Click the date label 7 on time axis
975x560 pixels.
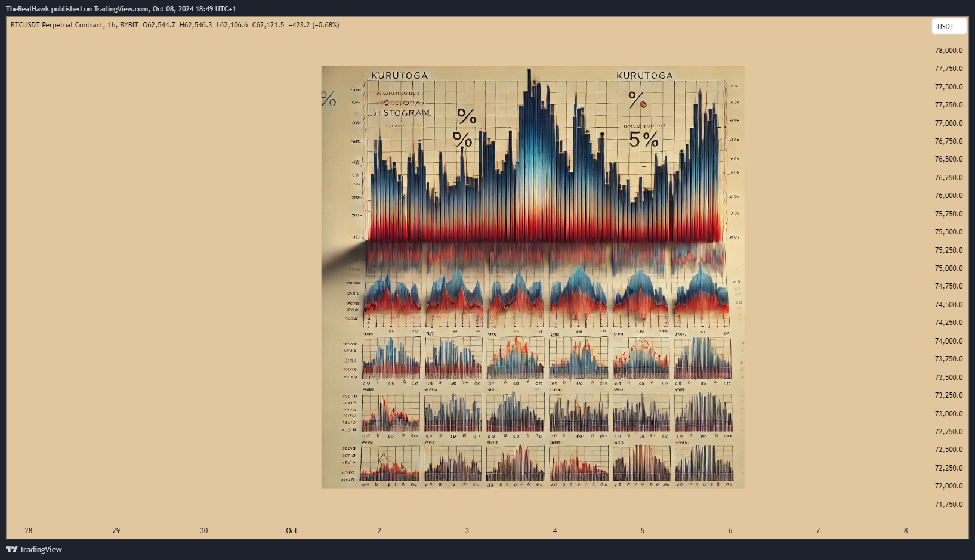pyautogui.click(x=818, y=531)
